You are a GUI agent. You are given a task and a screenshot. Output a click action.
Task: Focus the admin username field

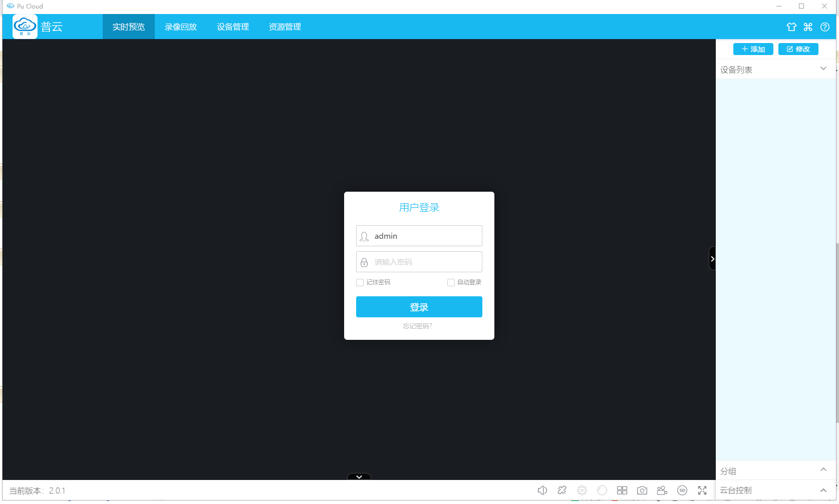click(x=419, y=236)
